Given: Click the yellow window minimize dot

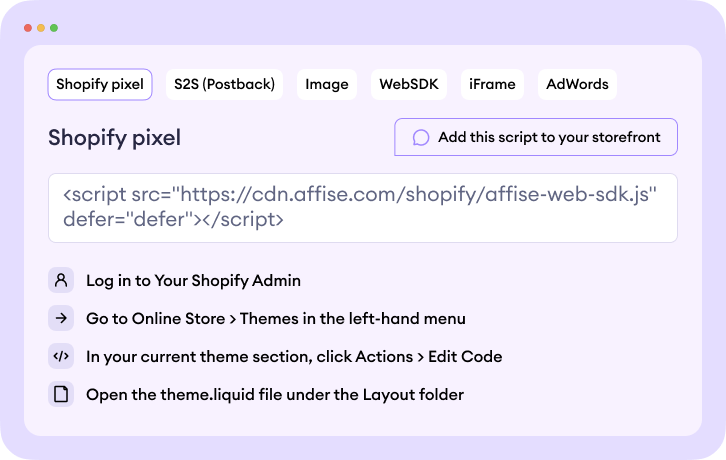Looking at the screenshot, I should 41,28.
